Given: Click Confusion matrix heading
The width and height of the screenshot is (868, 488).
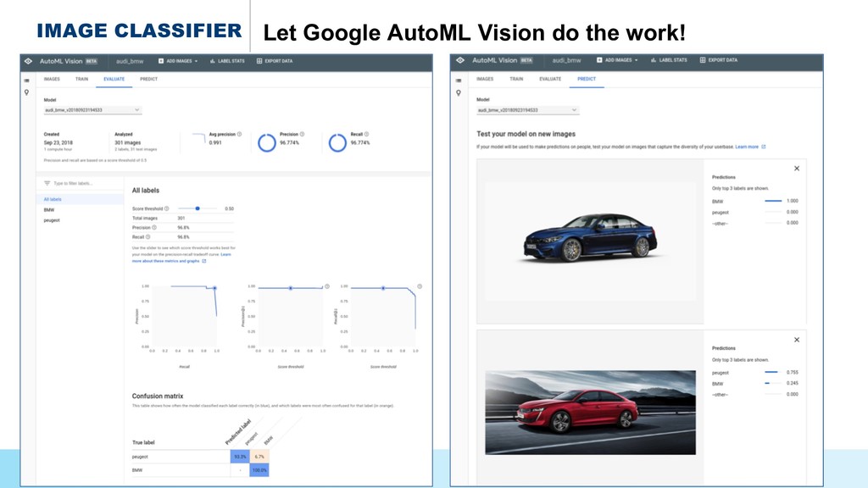Looking at the screenshot, I should point(157,396).
